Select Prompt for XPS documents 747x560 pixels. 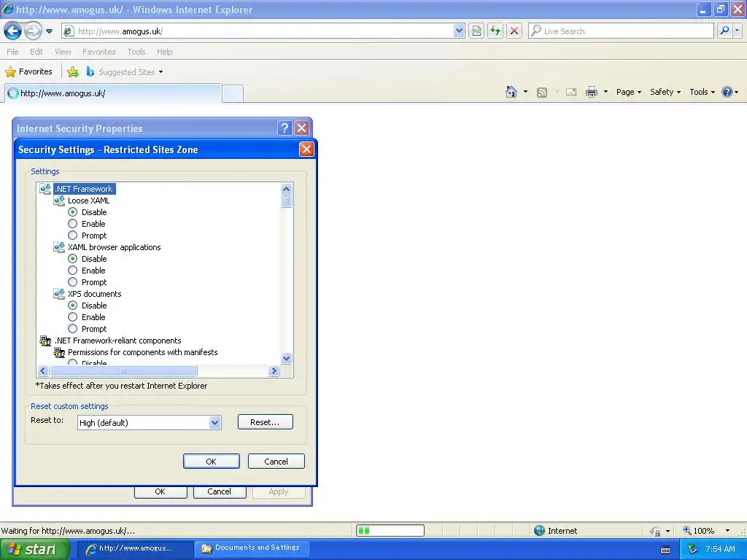[72, 329]
